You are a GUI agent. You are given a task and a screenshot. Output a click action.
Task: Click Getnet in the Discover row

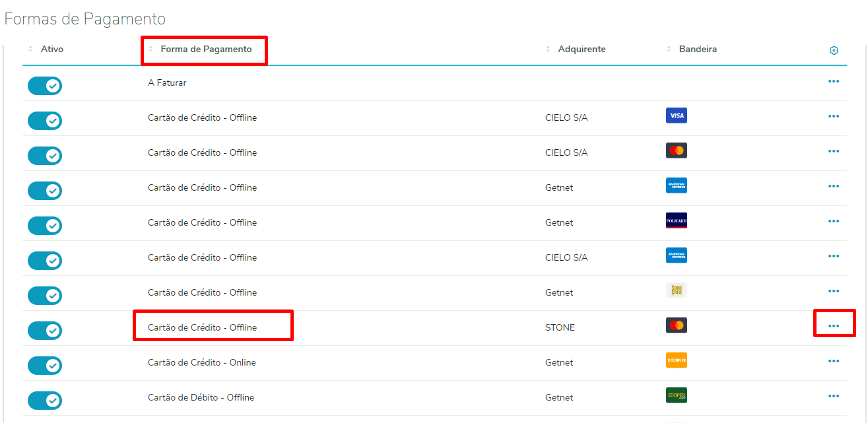pyautogui.click(x=559, y=363)
